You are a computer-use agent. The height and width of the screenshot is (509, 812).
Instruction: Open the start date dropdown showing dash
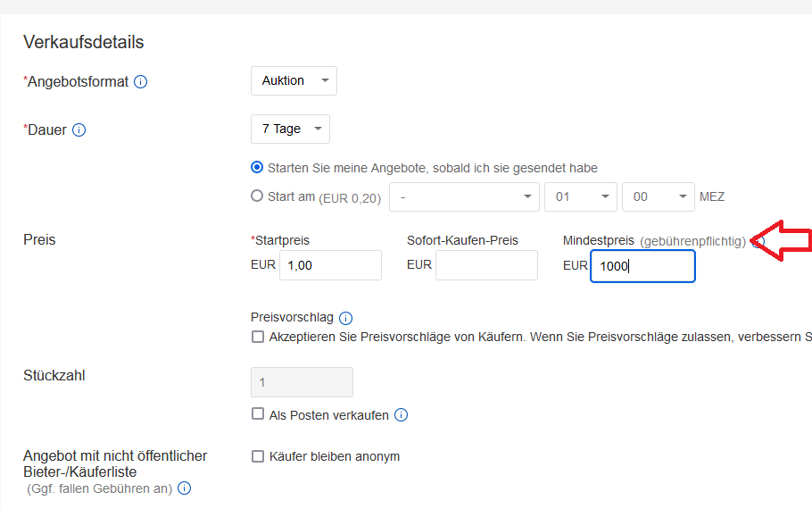[464, 196]
